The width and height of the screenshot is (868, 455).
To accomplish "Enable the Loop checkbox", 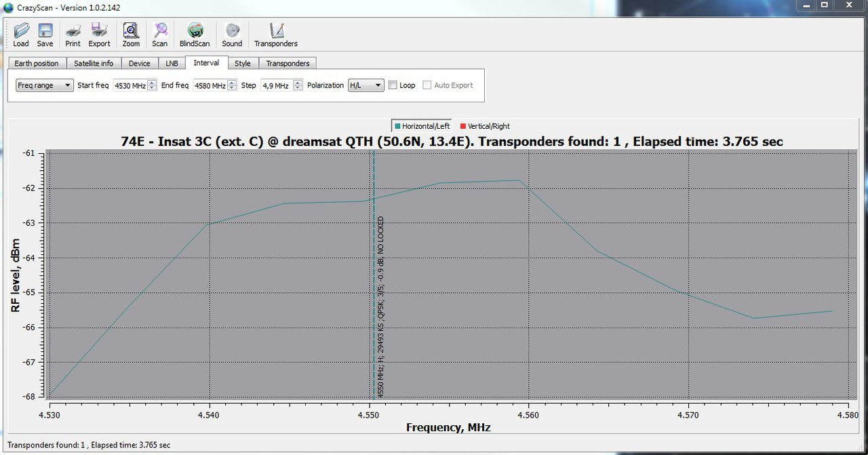I will pos(393,85).
